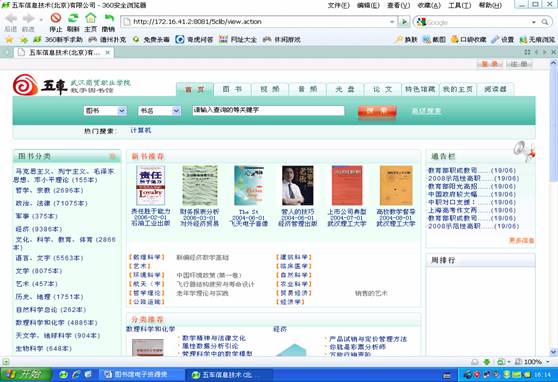Image resolution: width=558 pixels, height=382 pixels.
Task: Open the 图书 search type dropdown
Action: click(x=106, y=111)
